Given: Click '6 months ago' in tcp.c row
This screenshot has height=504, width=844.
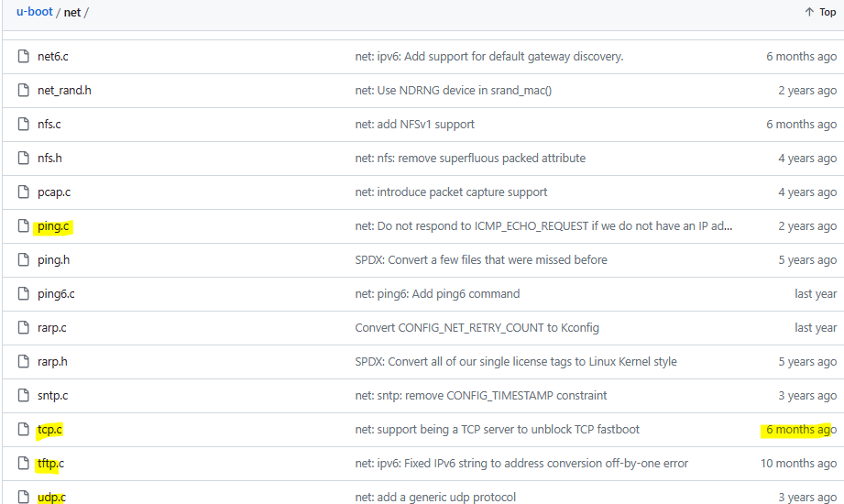Looking at the screenshot, I should point(802,430).
